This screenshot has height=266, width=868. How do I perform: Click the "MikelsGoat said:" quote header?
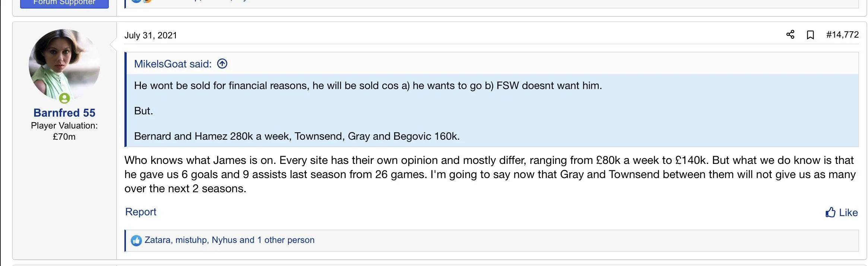pos(172,64)
